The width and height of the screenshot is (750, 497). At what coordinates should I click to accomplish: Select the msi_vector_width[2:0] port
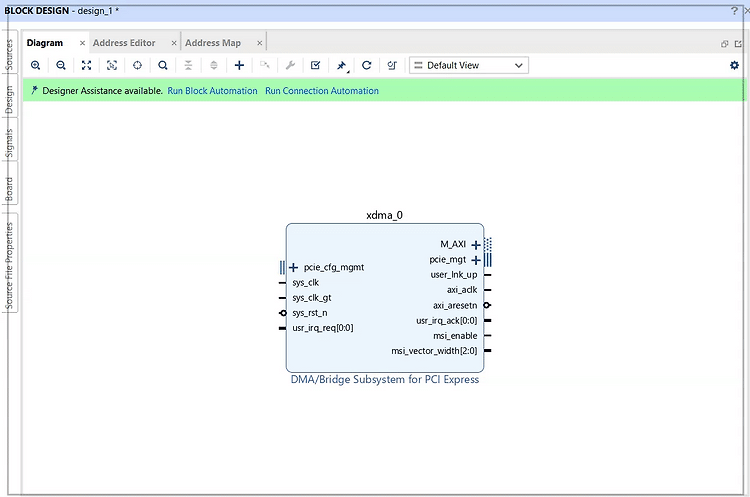point(434,351)
